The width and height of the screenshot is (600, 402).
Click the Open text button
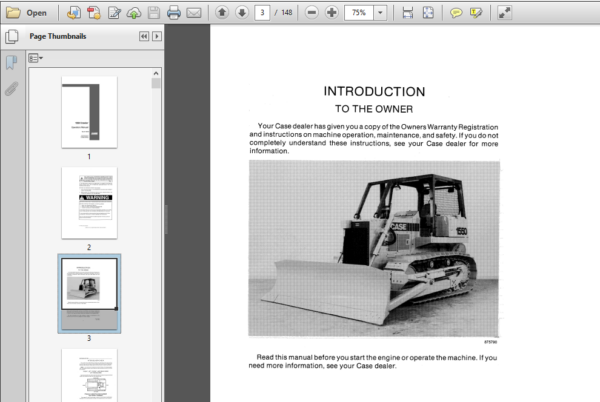(x=36, y=13)
